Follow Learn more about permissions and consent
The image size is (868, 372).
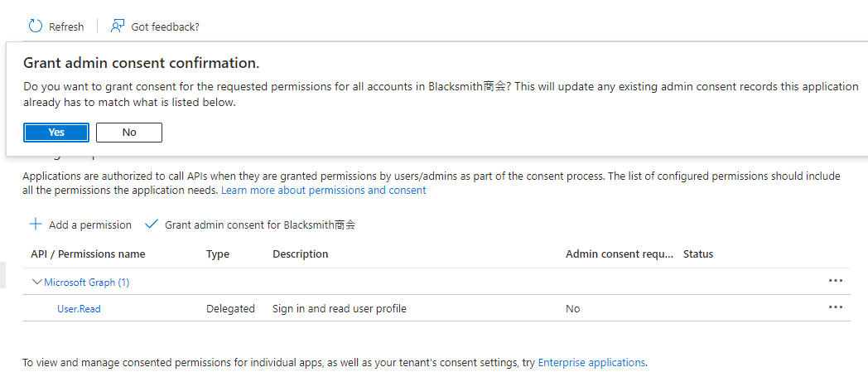324,191
